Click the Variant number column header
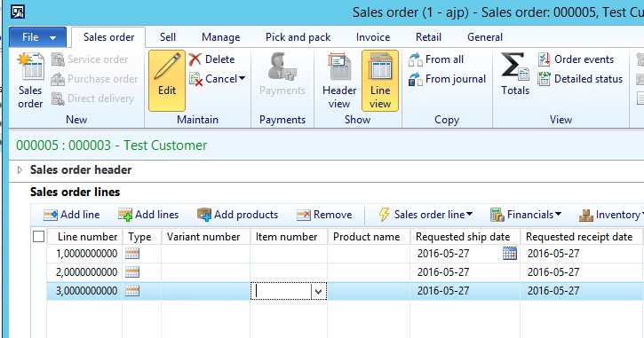Screen dimensions: 644x338 206,237
